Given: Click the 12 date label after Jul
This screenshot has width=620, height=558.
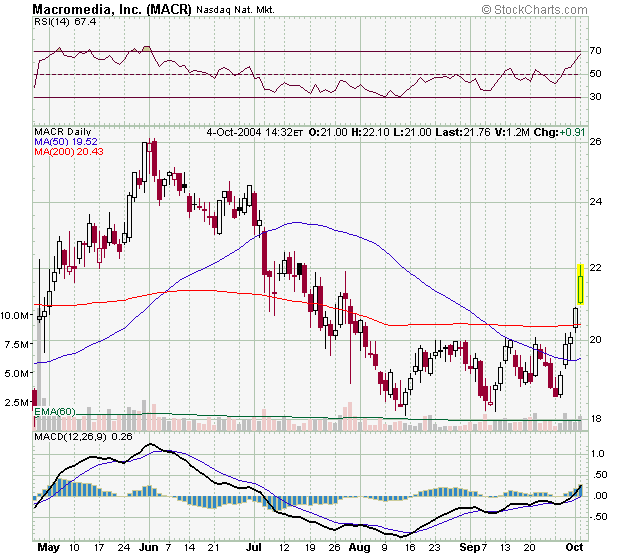Looking at the screenshot, I should point(284,548).
